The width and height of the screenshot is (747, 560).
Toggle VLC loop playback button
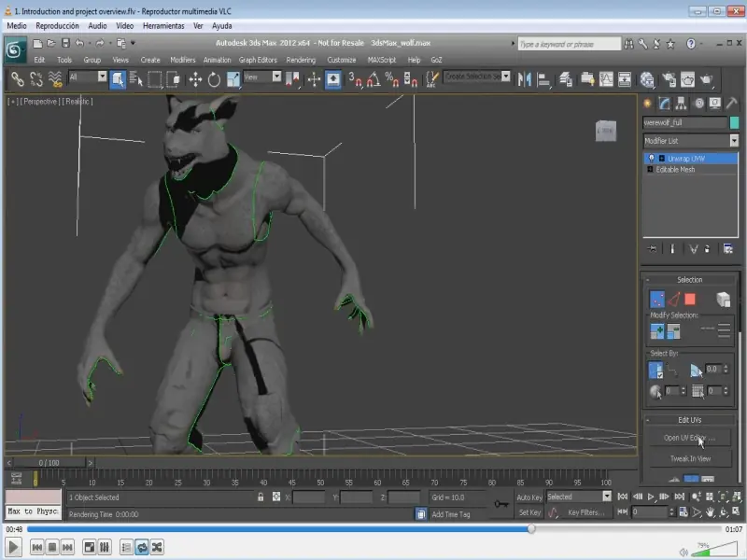coord(142,547)
